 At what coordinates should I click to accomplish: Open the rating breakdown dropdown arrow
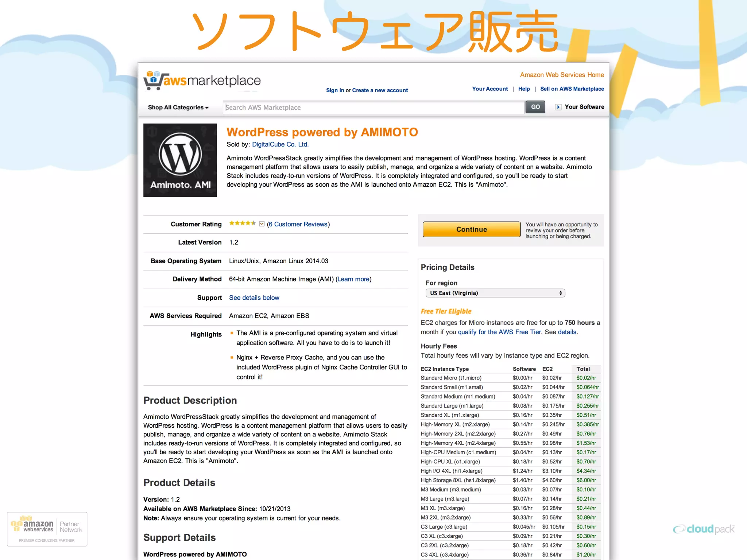point(262,224)
